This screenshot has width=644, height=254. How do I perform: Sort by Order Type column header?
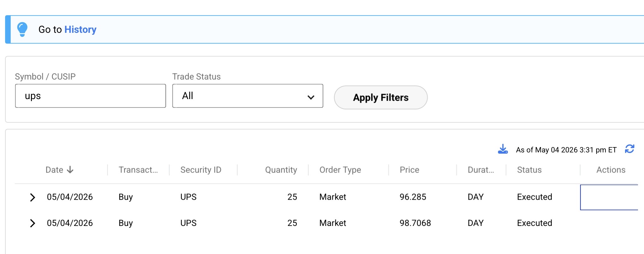340,170
